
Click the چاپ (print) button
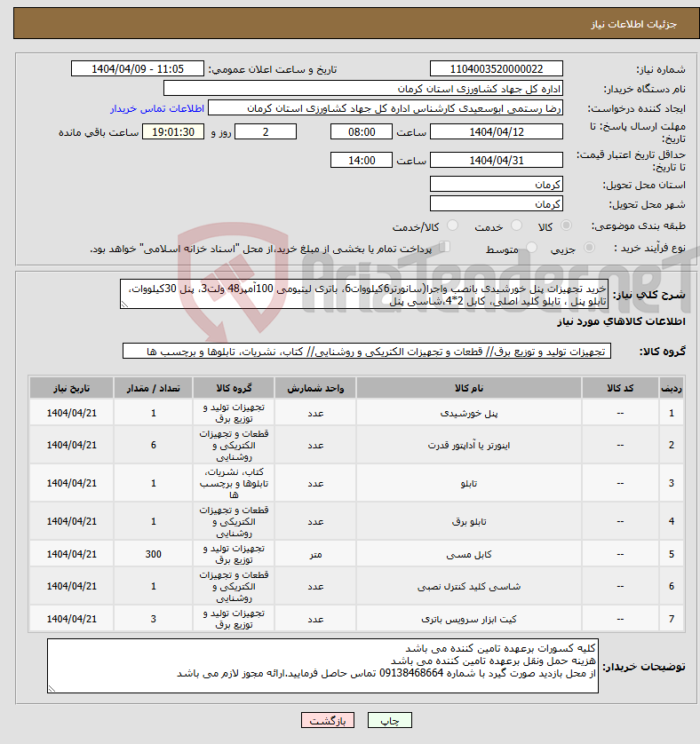[389, 720]
